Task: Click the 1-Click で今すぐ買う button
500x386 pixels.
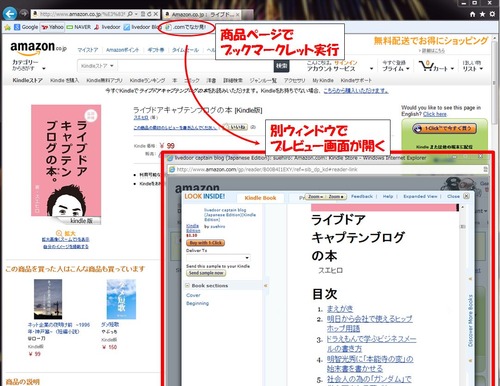Action: point(444,128)
